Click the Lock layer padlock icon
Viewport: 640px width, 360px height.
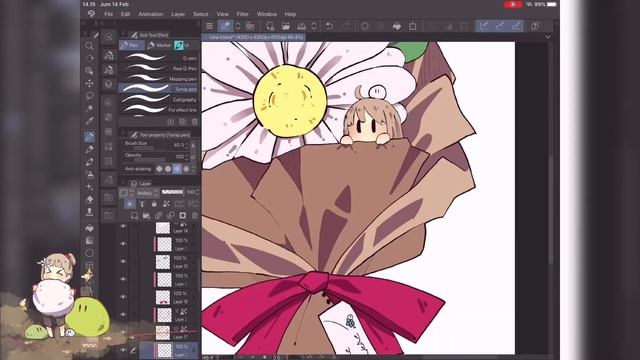[154, 204]
